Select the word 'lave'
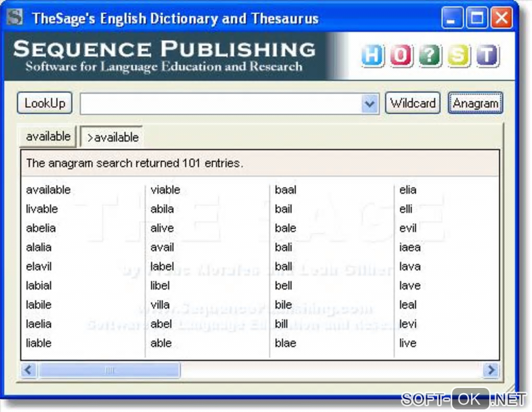 pyautogui.click(x=410, y=286)
